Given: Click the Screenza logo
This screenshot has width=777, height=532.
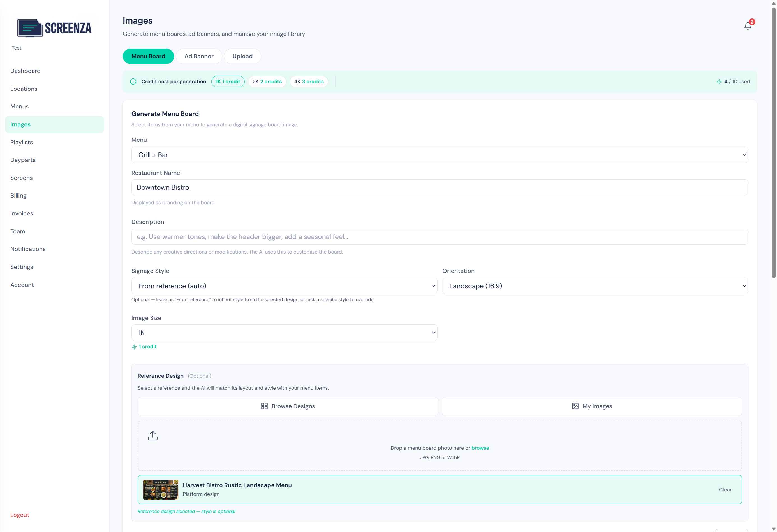Looking at the screenshot, I should click(x=54, y=28).
